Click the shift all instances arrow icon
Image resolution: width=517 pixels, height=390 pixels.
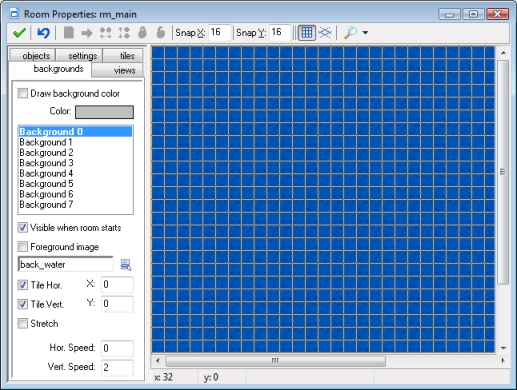point(87,33)
